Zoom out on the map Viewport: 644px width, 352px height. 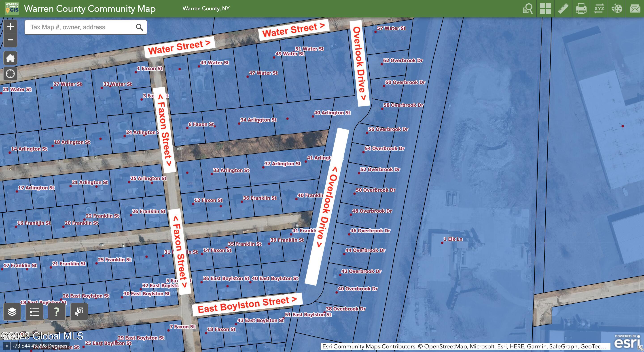click(10, 40)
